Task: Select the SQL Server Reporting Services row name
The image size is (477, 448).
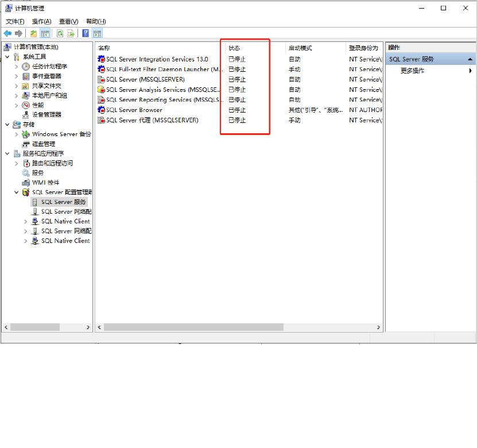Action: 165,100
